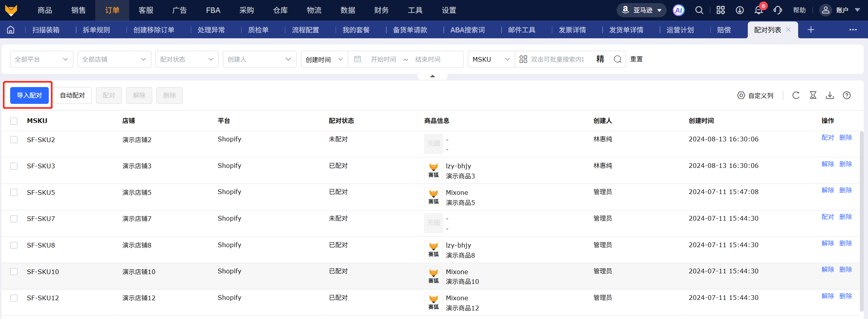The image size is (868, 319).
Task: Switch to the 扫描装箱 tab
Action: 46,30
